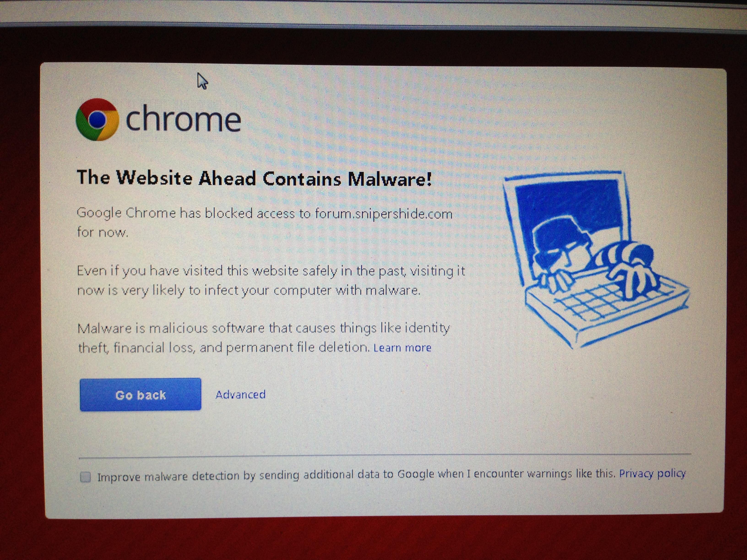Enable the improve malware detection checkbox
The image size is (747, 560).
pyautogui.click(x=85, y=477)
